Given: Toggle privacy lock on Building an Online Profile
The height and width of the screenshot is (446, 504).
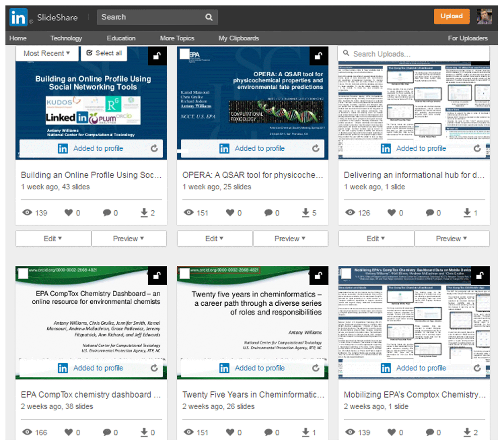Looking at the screenshot, I should (157, 55).
